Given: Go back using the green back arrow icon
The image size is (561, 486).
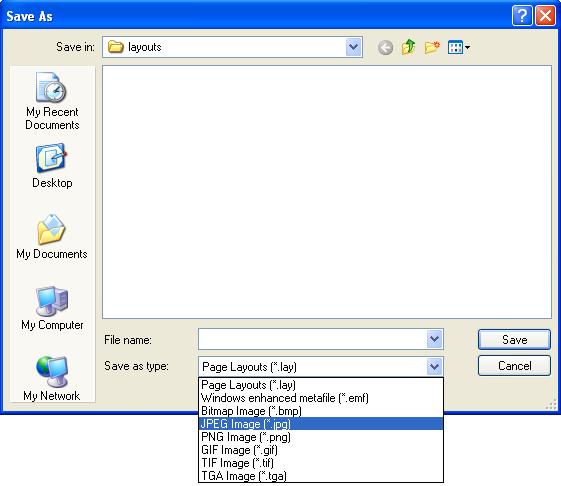Looking at the screenshot, I should [x=385, y=47].
